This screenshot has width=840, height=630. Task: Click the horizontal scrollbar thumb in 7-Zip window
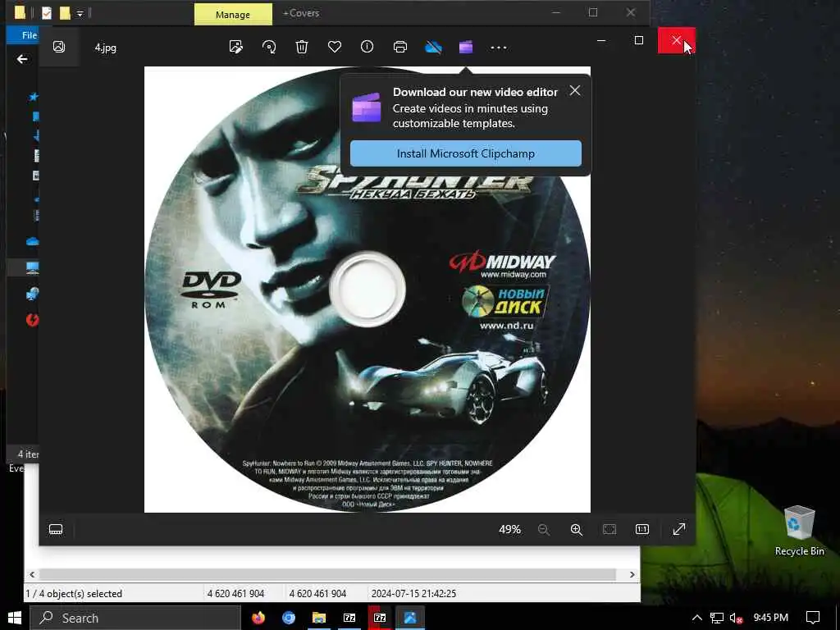[x=327, y=574]
